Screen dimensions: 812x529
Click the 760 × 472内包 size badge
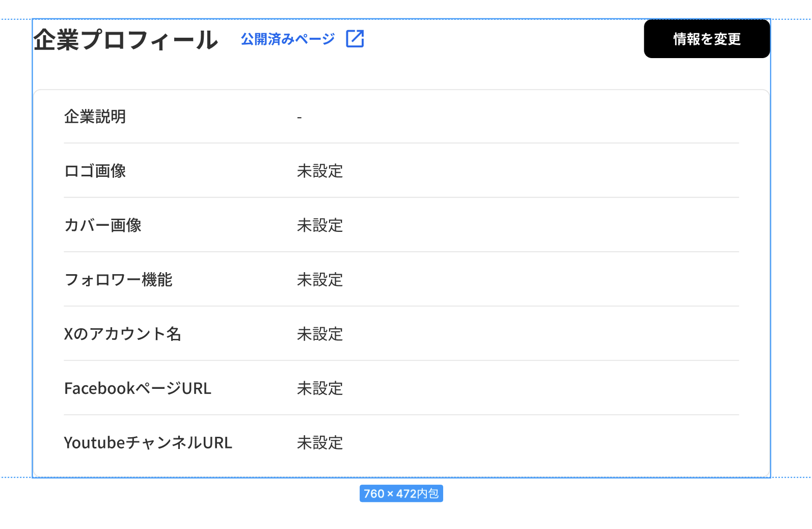click(x=401, y=493)
